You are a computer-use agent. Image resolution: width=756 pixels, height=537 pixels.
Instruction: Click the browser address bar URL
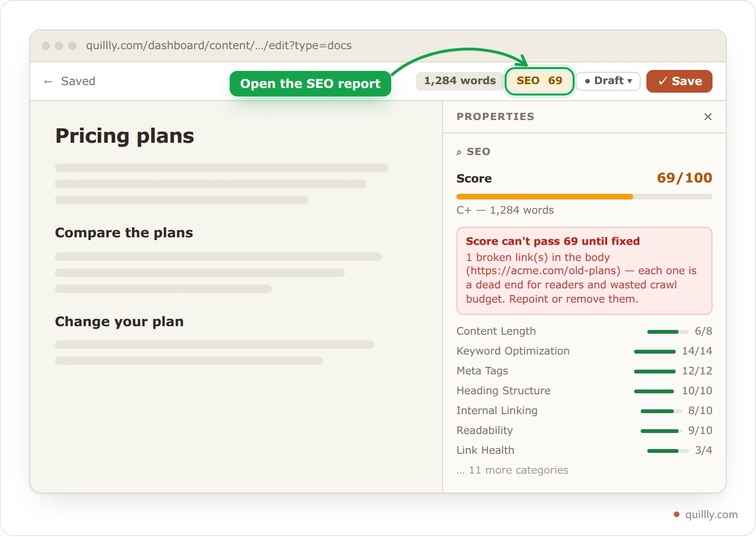click(219, 45)
